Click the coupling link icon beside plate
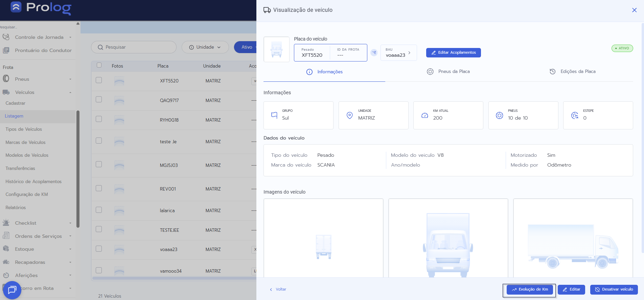The height and width of the screenshot is (300, 644). tap(374, 53)
